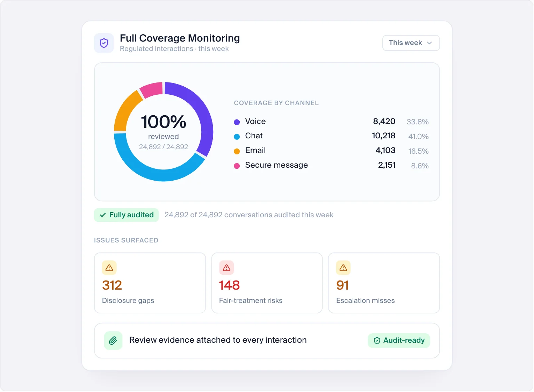Screen dimensions: 534x392
Task: Click the Full Coverage Monitoring title
Action: (x=180, y=38)
